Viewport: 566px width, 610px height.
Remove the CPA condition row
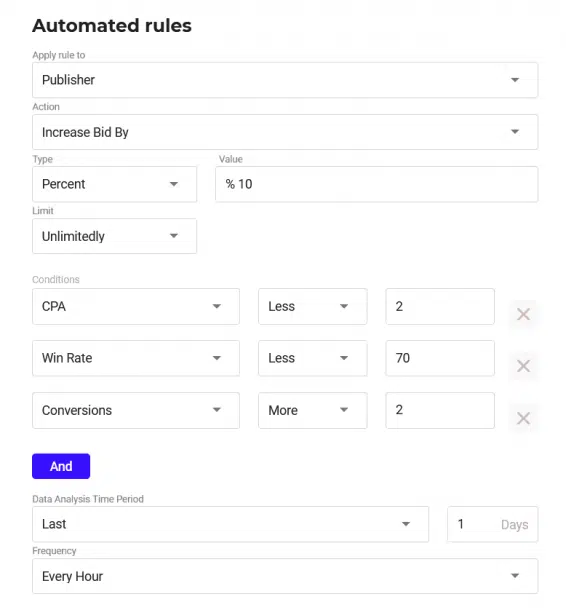click(x=523, y=314)
